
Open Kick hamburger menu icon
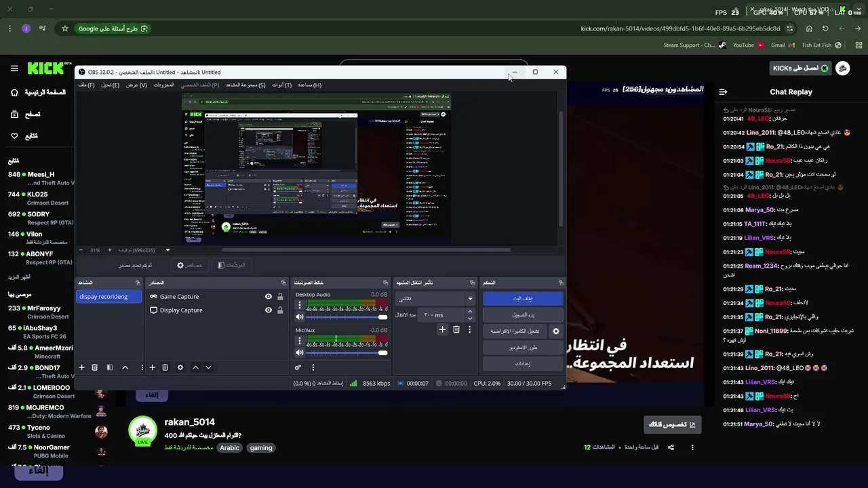tap(14, 68)
